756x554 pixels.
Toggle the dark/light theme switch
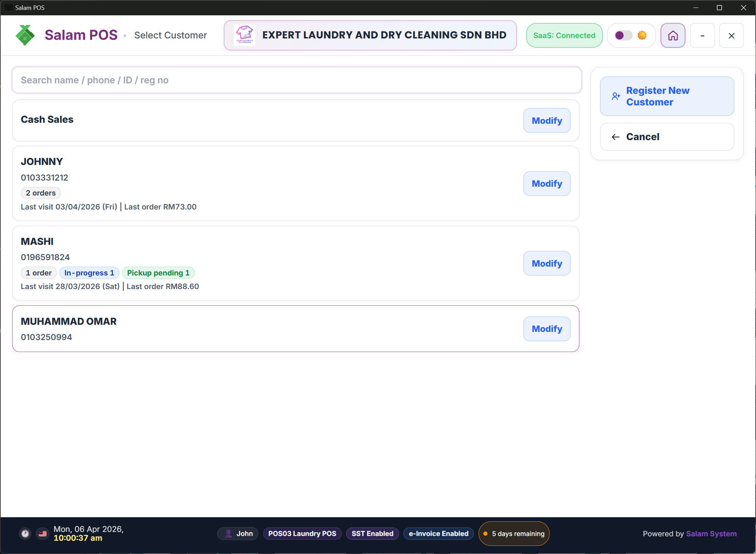[623, 35]
